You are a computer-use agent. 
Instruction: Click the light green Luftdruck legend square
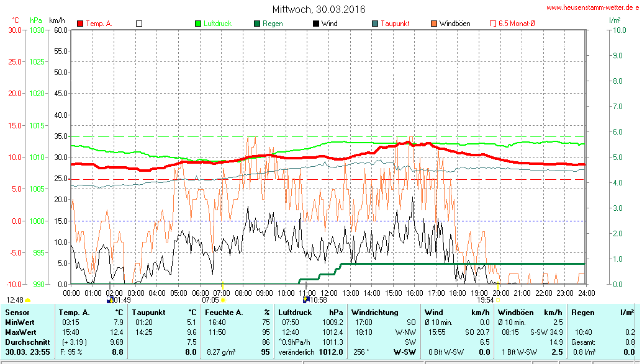pyautogui.click(x=199, y=24)
